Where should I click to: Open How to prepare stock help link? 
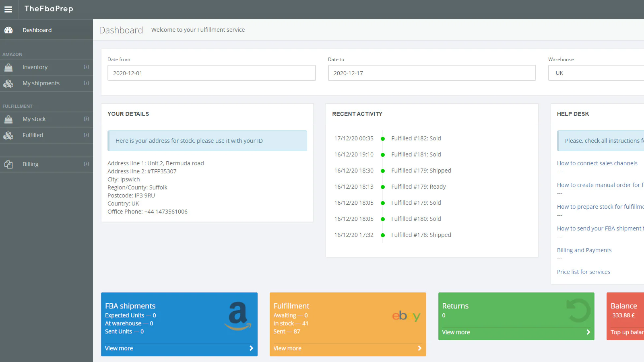(x=600, y=207)
